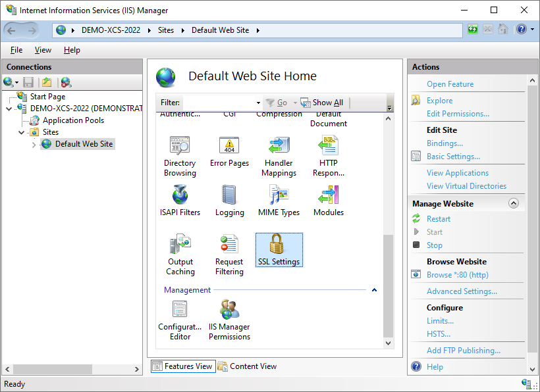Click the Create New Connection toolbar icon
The image size is (540, 392).
point(9,82)
